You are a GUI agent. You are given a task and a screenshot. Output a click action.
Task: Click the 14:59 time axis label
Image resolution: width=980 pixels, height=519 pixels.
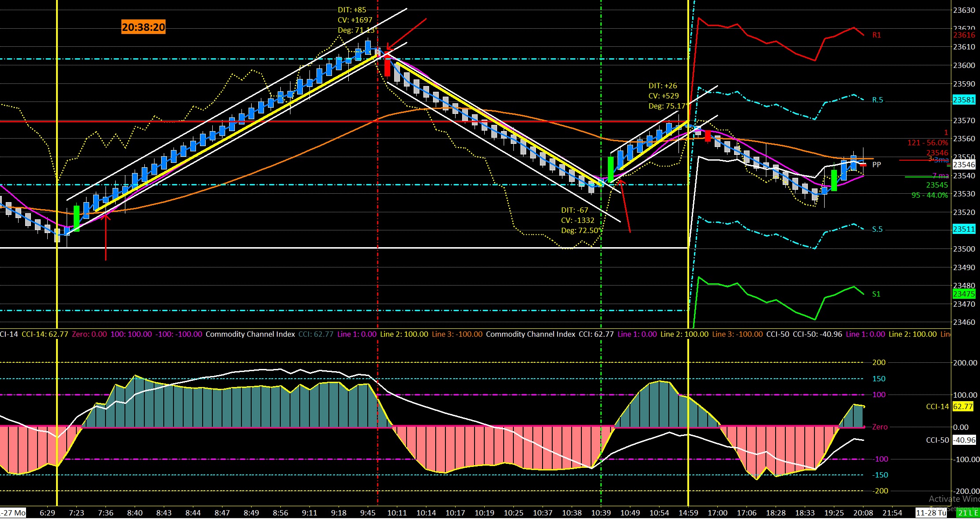(x=688, y=513)
